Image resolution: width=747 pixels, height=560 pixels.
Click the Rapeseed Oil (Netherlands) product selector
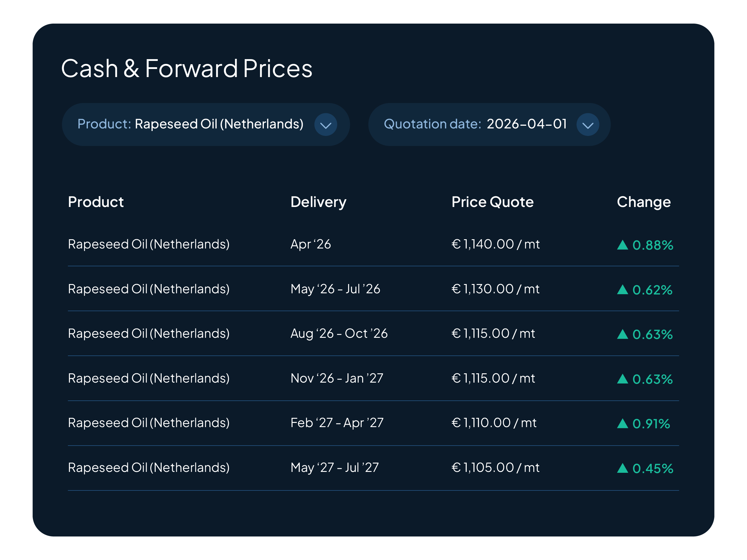click(219, 124)
